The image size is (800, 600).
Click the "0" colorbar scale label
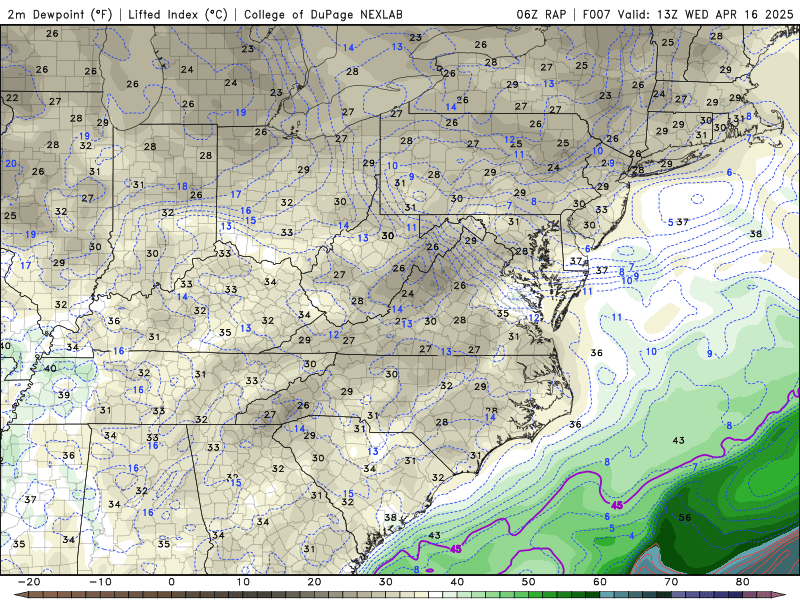[171, 582]
